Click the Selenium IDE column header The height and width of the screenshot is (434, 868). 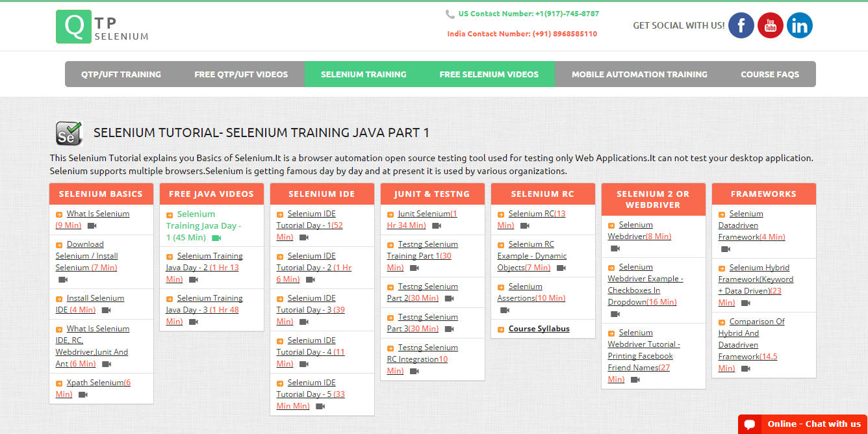pos(322,194)
